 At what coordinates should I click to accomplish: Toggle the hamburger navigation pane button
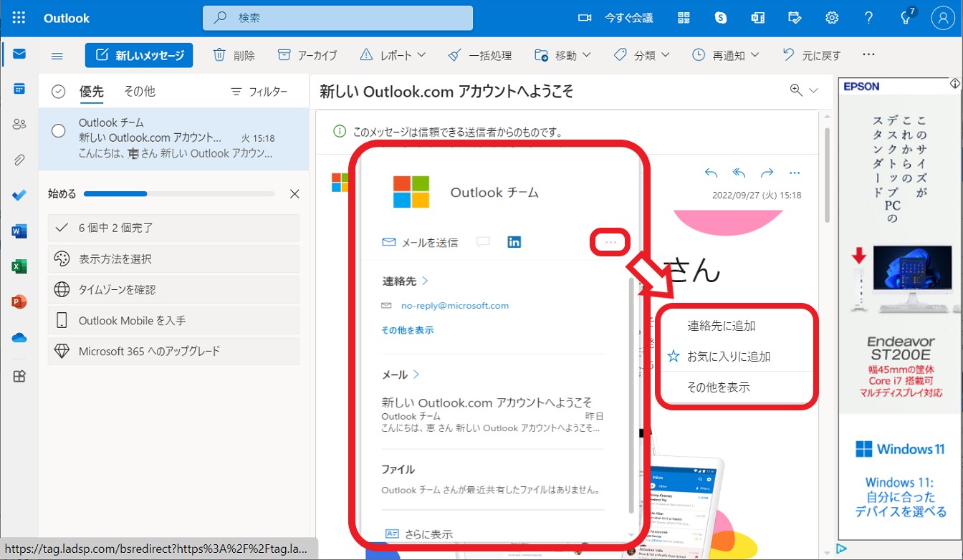coord(57,55)
